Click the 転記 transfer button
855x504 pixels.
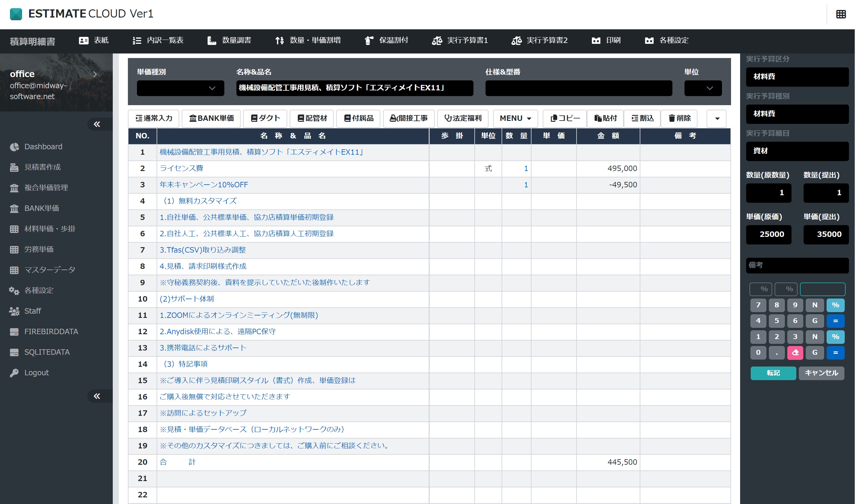click(x=773, y=373)
